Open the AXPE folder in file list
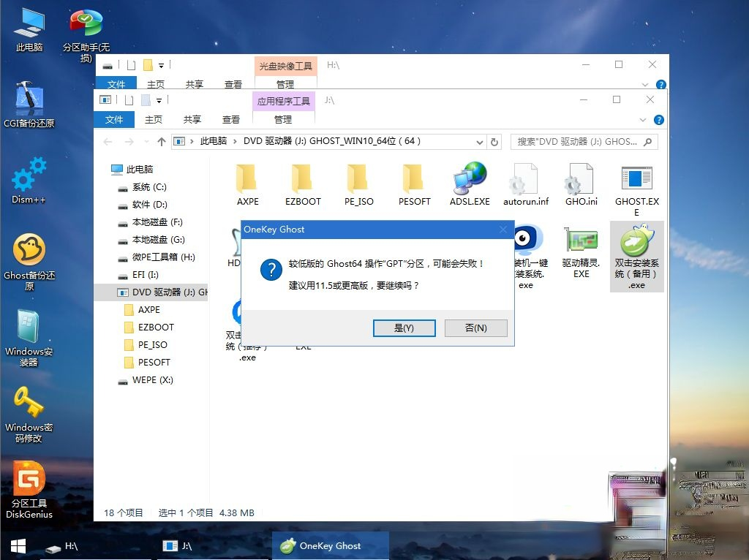The image size is (749, 560). (x=247, y=184)
